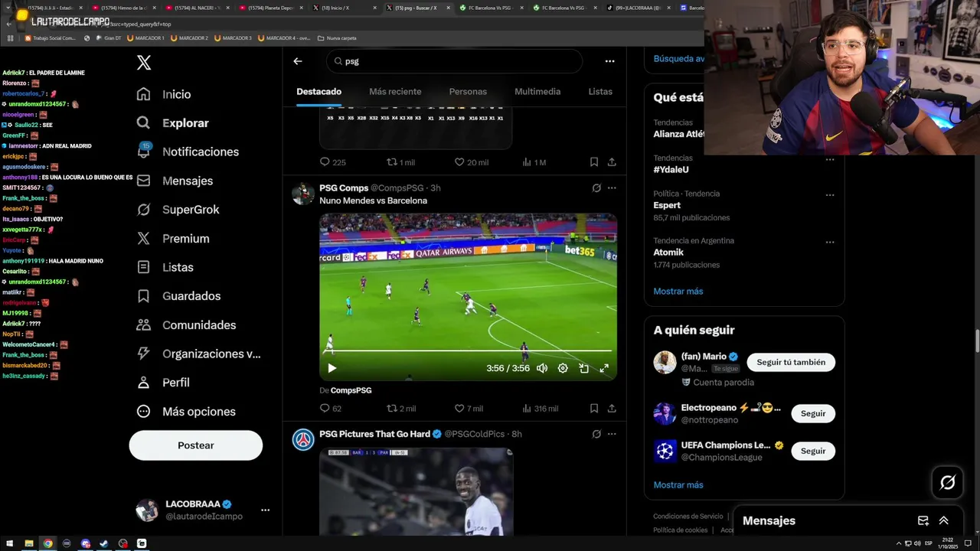Click the Postear button

coord(196,445)
